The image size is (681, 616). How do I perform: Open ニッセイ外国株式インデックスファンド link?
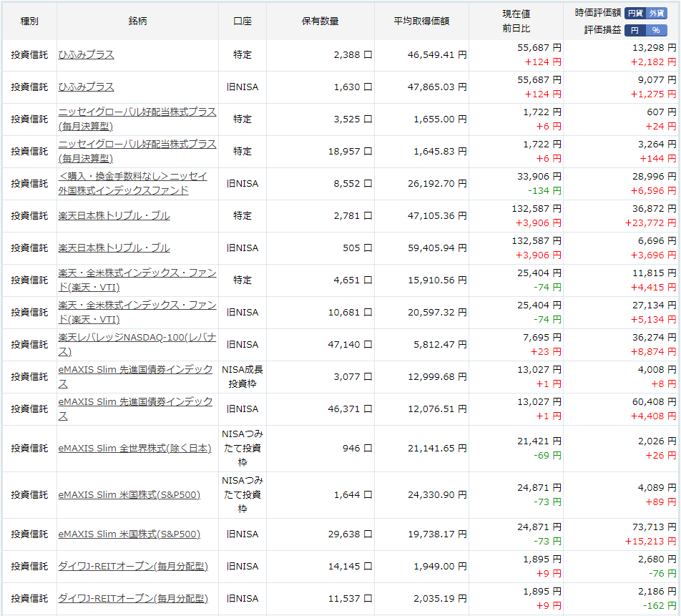(x=132, y=183)
